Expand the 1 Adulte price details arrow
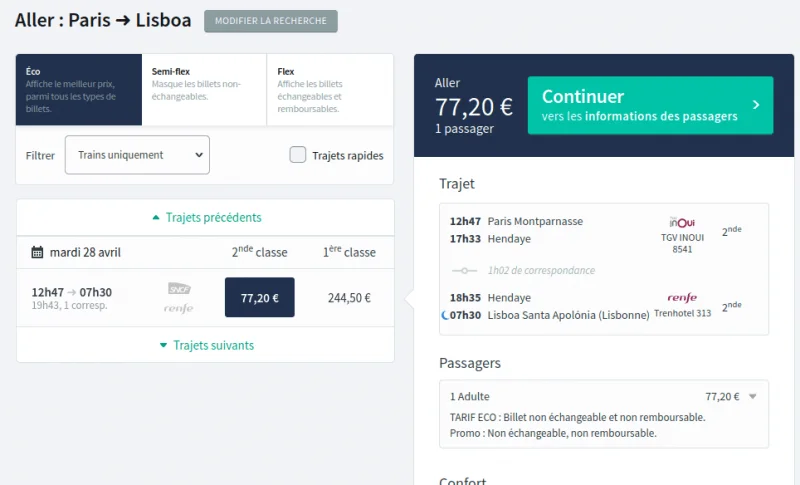 click(753, 396)
